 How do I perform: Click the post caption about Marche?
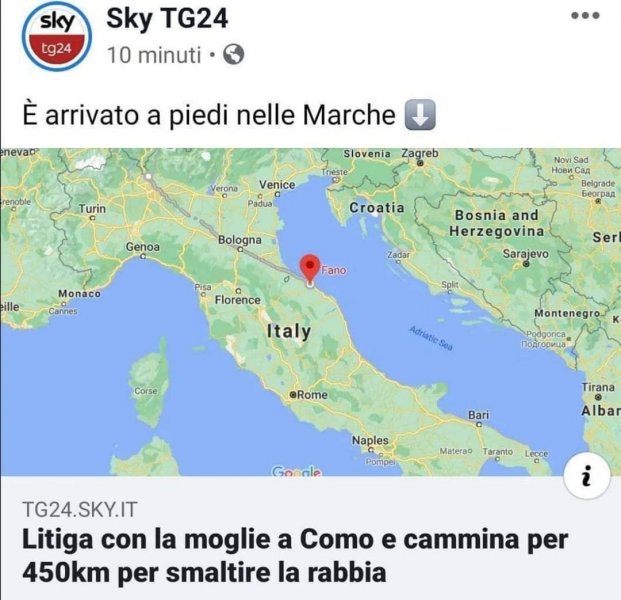[x=209, y=115]
